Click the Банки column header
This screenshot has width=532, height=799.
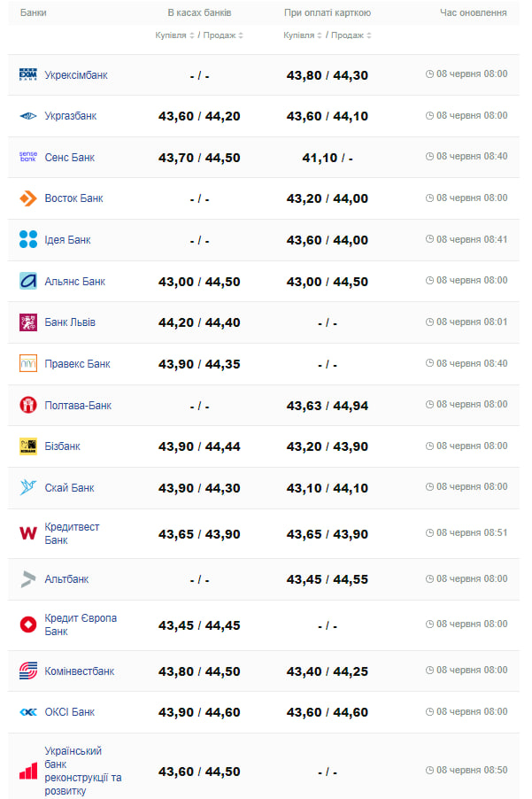(34, 13)
